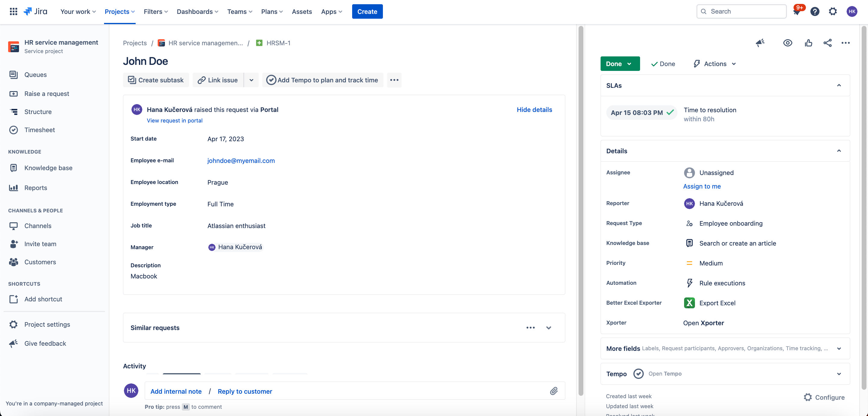This screenshot has height=416, width=868.
Task: Open Rule executions via the automation icon
Action: click(x=690, y=283)
